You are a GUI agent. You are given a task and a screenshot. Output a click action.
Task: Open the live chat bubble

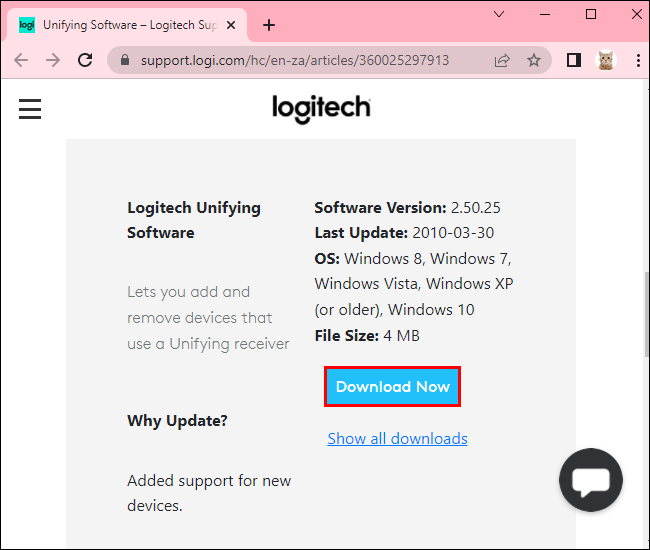[591, 480]
